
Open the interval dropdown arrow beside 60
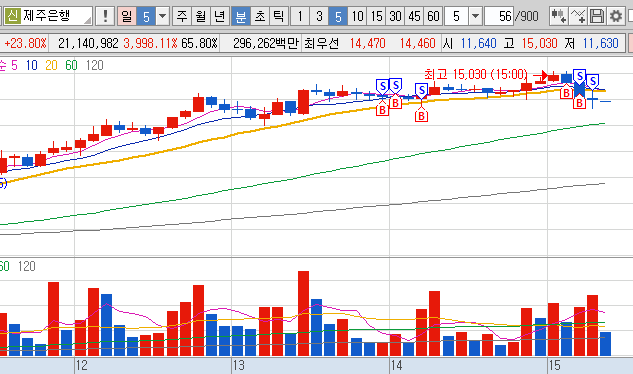(x=475, y=16)
